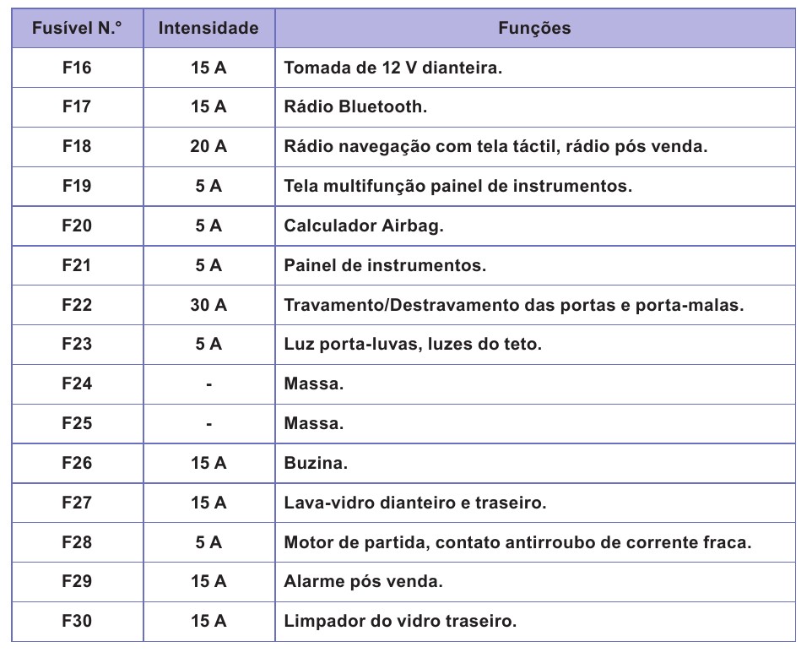This screenshot has width=812, height=658.
Task: Select the F16 fuse number cell
Action: pos(77,68)
